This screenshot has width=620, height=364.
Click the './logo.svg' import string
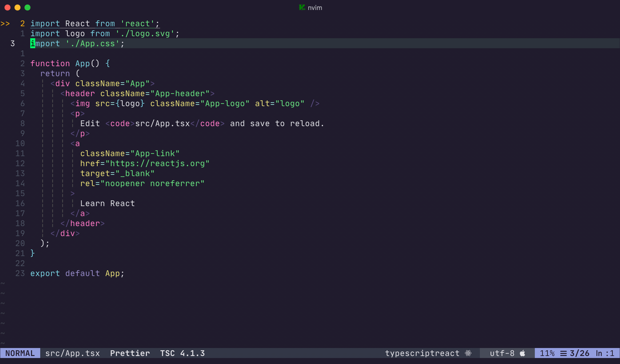pyautogui.click(x=145, y=33)
